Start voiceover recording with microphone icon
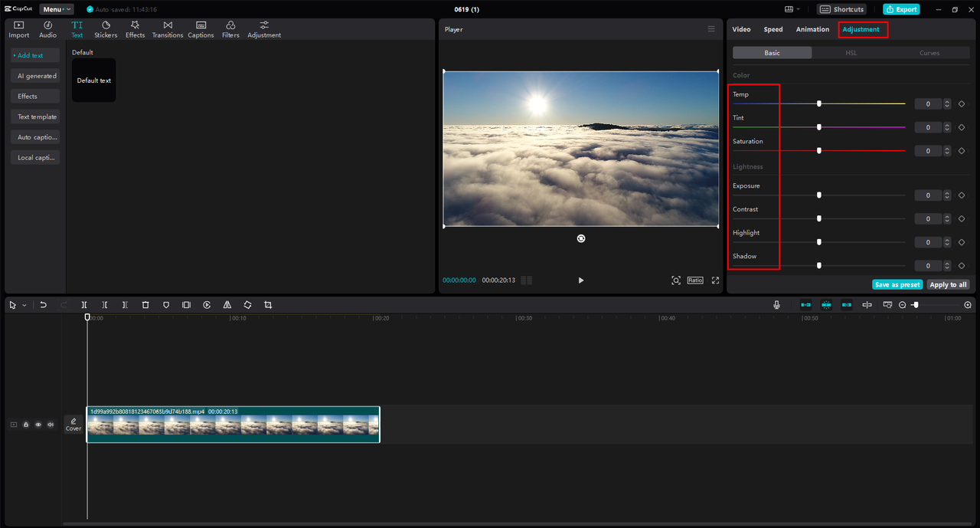The image size is (980, 528). (x=776, y=305)
